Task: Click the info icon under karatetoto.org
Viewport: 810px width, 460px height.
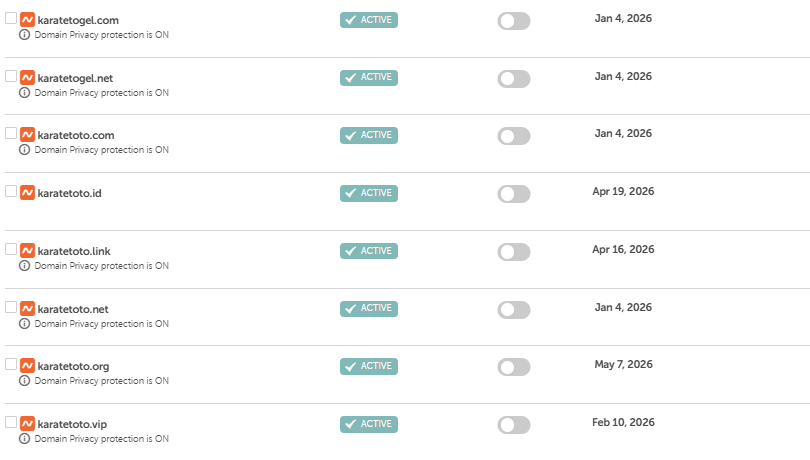Action: pos(25,381)
